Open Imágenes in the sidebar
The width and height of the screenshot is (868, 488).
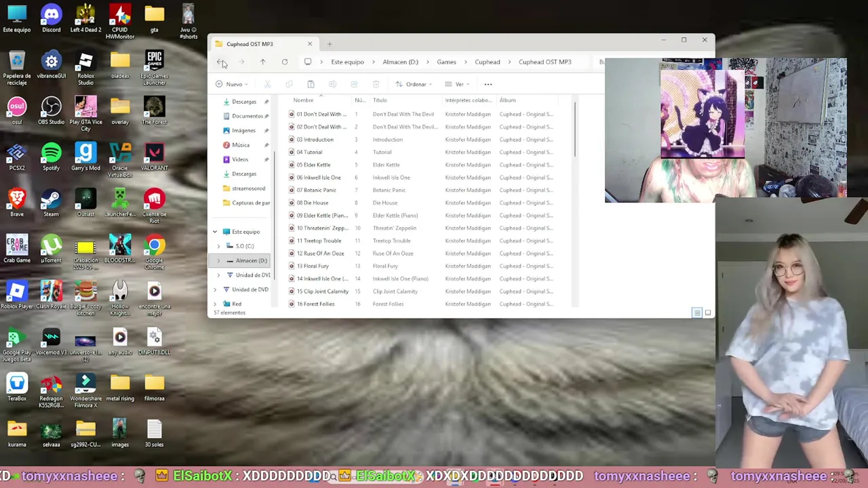click(x=243, y=130)
